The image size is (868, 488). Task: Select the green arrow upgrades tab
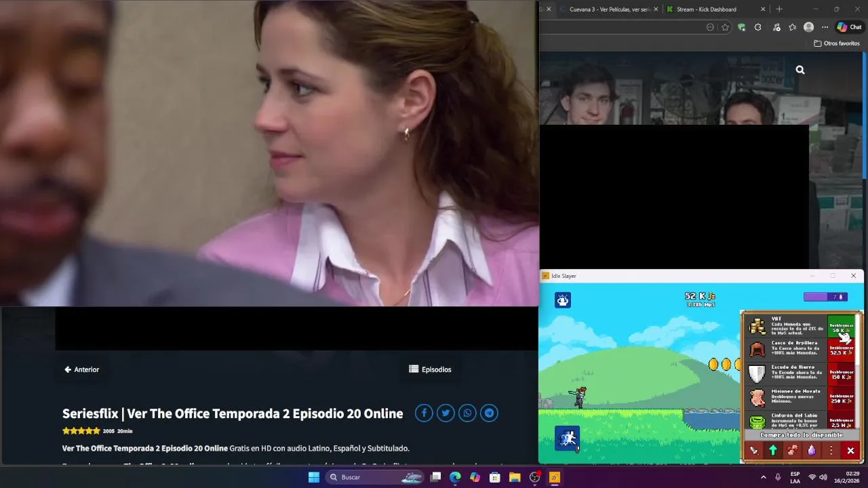coord(772,450)
